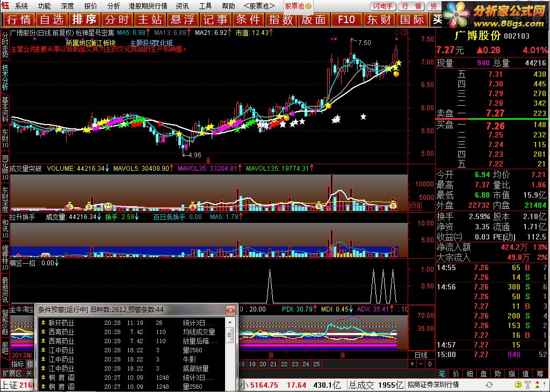
Task: Switch to the 价 tab in the trade panel
Action: 456,374
